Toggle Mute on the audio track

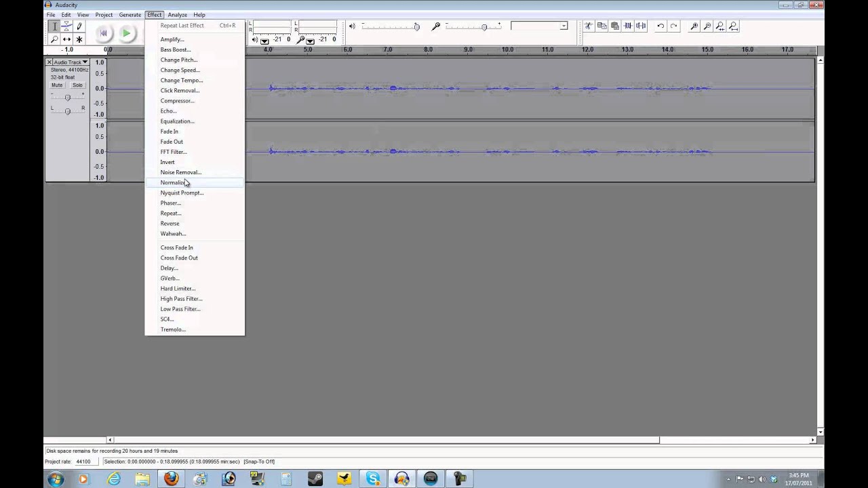click(57, 85)
